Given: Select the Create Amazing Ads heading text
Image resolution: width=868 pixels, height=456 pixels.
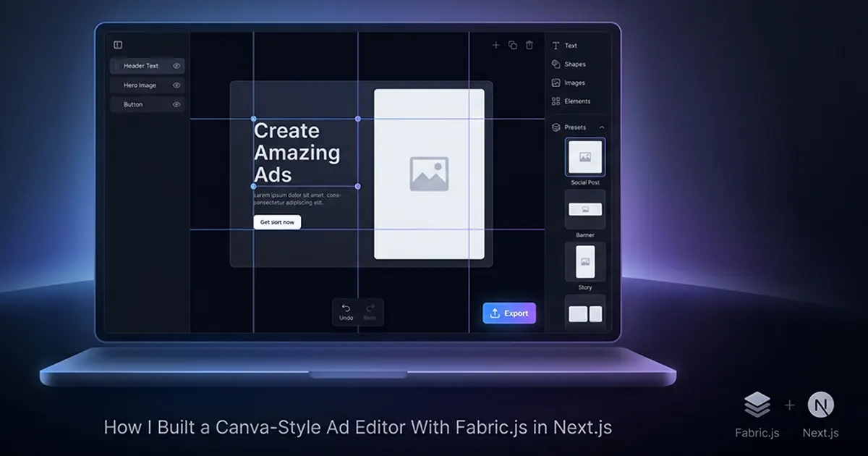Looking at the screenshot, I should [x=297, y=153].
